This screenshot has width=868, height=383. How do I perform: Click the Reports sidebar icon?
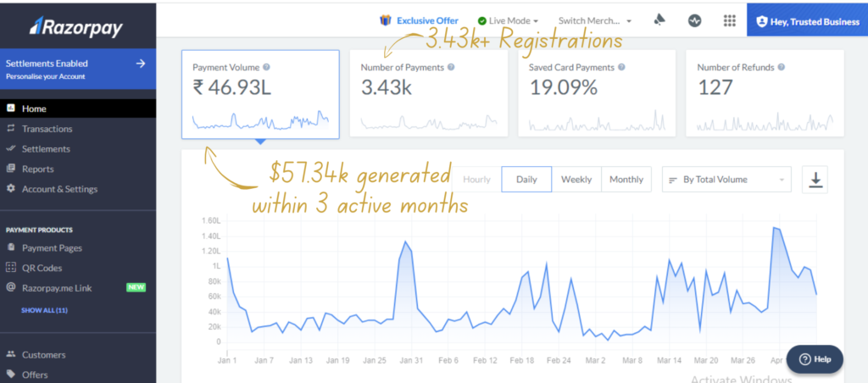pos(10,169)
